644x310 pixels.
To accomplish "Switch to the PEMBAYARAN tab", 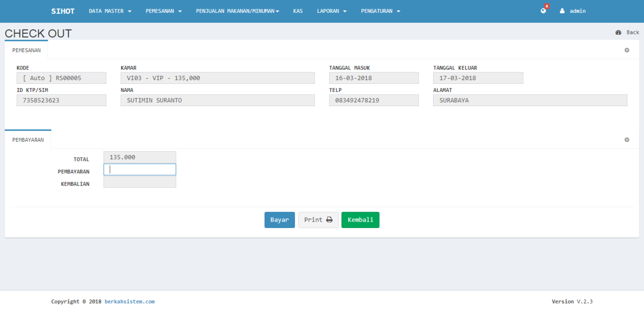I will (x=28, y=140).
